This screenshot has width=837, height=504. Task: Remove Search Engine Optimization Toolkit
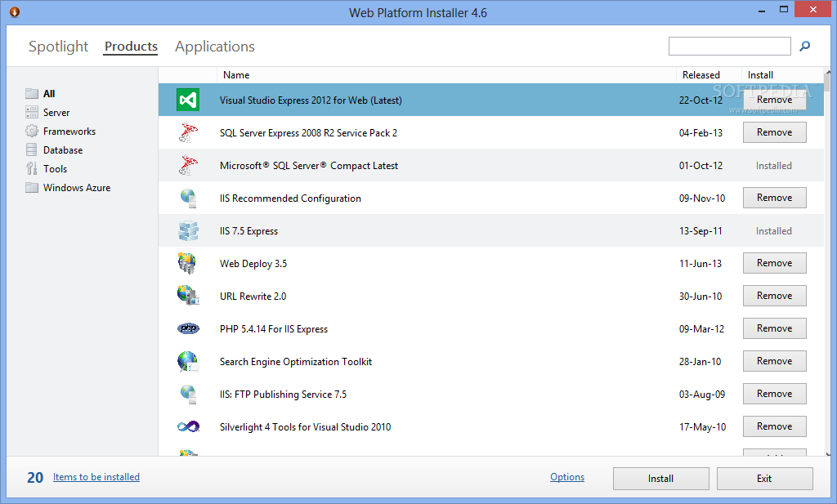pyautogui.click(x=775, y=361)
